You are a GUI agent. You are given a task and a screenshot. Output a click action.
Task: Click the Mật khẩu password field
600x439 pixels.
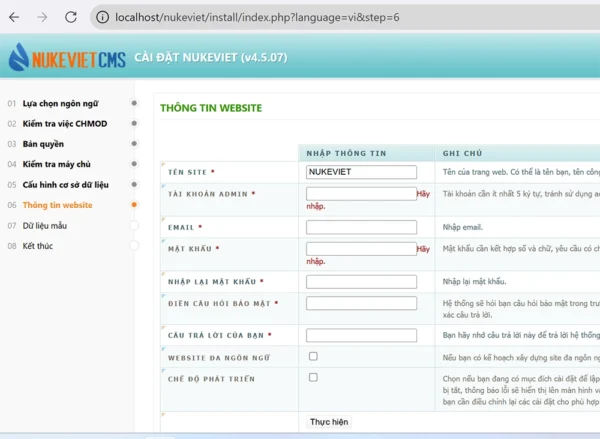coord(361,249)
